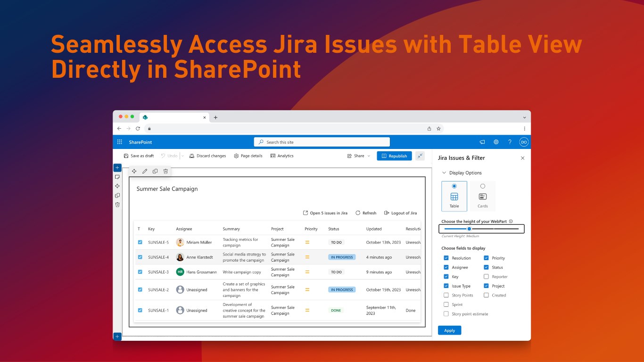The width and height of the screenshot is (644, 362).
Task: Click the edit web part pencil icon
Action: pyautogui.click(x=145, y=171)
